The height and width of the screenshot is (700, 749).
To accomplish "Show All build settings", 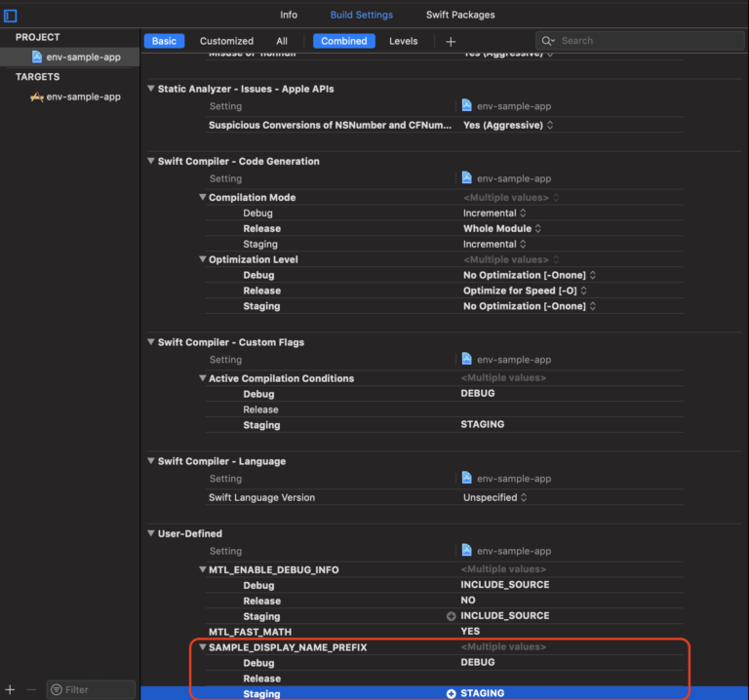I will coord(282,41).
